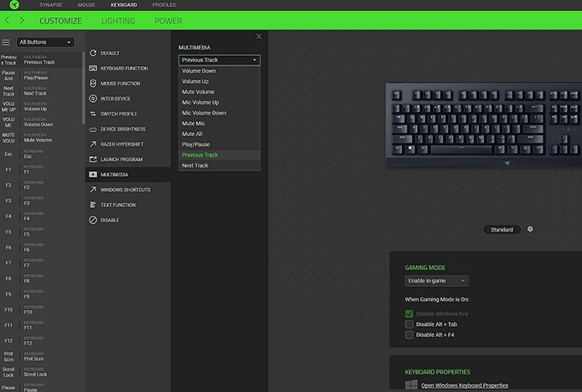Viewport: 582px width, 392px height.
Task: Click the Multimedia icon
Action: point(92,174)
